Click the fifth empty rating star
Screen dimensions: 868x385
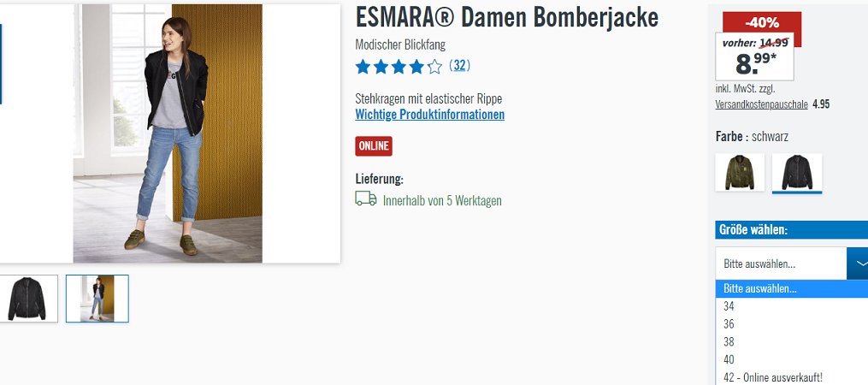(x=434, y=67)
